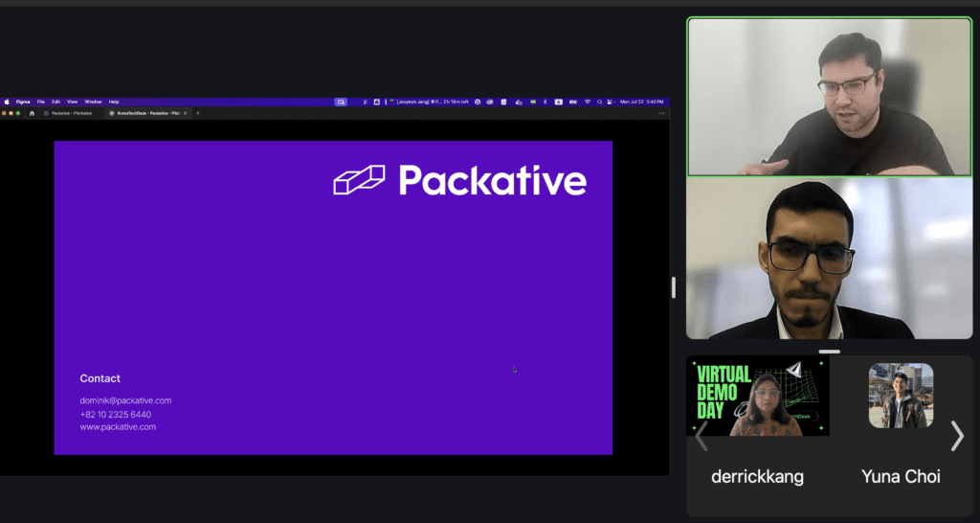Image resolution: width=980 pixels, height=523 pixels.
Task: Open the battery status icon
Action: click(x=573, y=102)
